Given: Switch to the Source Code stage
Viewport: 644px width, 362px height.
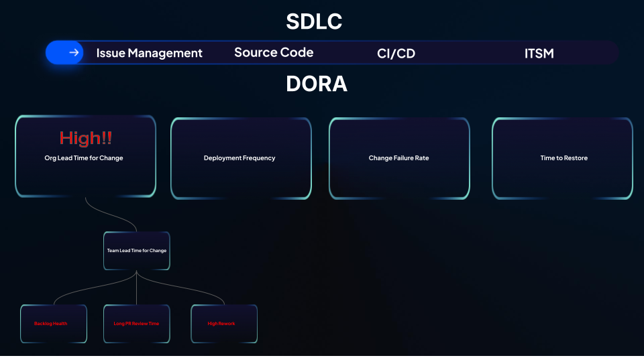Looking at the screenshot, I should click(x=274, y=52).
